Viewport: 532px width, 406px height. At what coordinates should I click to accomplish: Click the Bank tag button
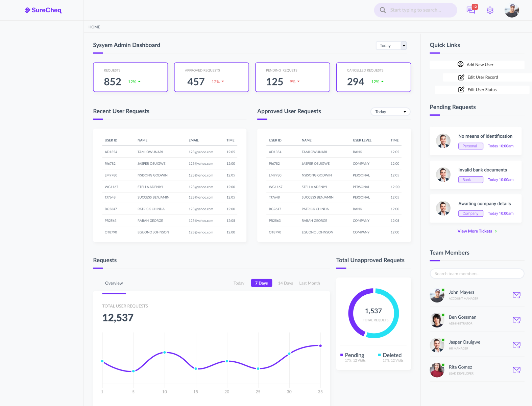(x=471, y=180)
